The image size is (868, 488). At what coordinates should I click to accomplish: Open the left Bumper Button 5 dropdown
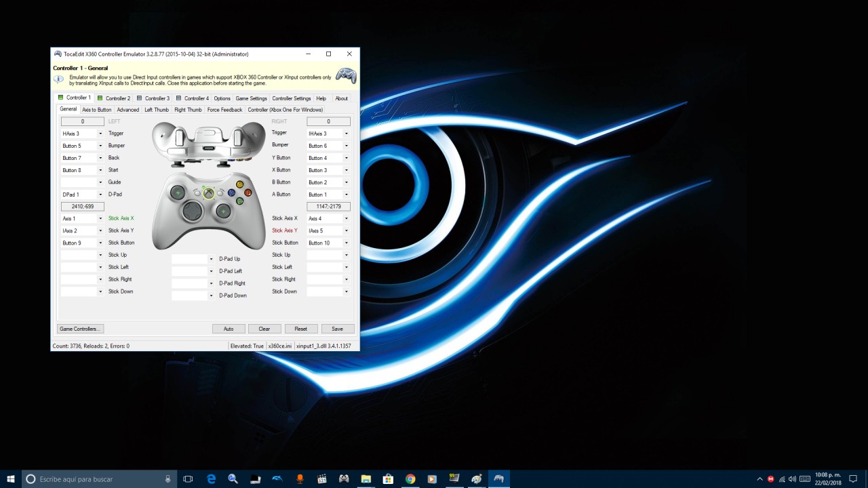pos(82,146)
